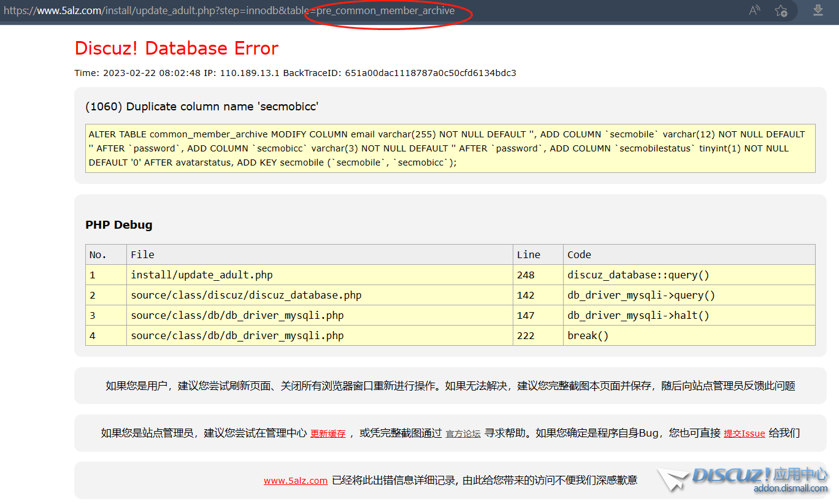Screen dimensions: 839x504
Task: Click the ALTER TABLE SQL query box
Action: [x=450, y=148]
